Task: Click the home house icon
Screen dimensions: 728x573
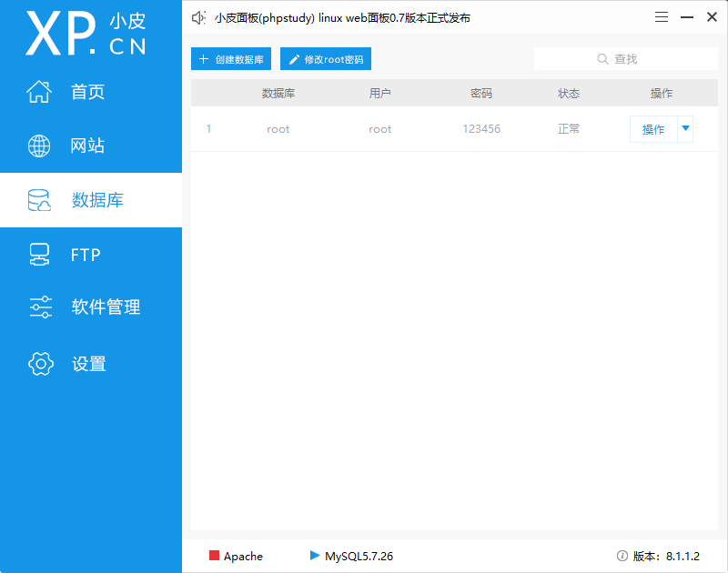Action: point(39,91)
